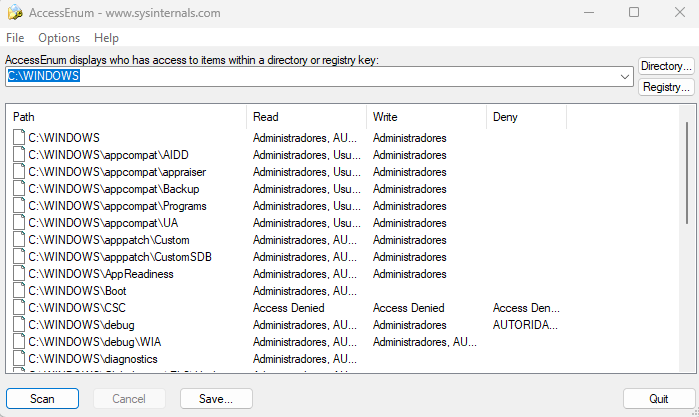Click file icon for apppatch\CustomSDB row
This screenshot has width=699, height=417.
[19, 256]
